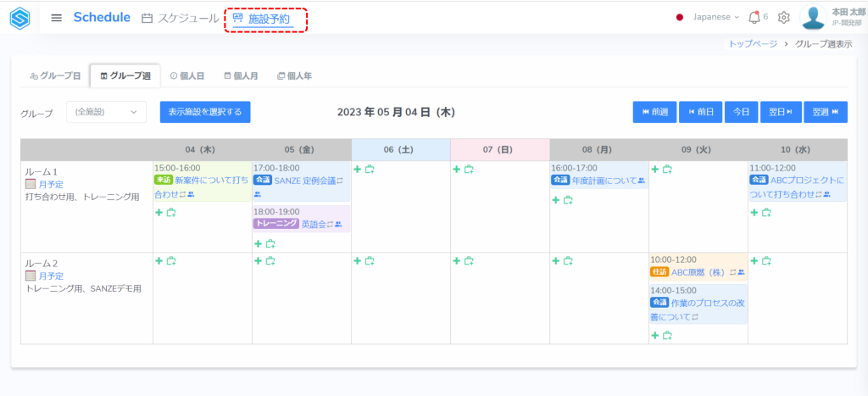Click the user avatar profile picture

(x=814, y=18)
